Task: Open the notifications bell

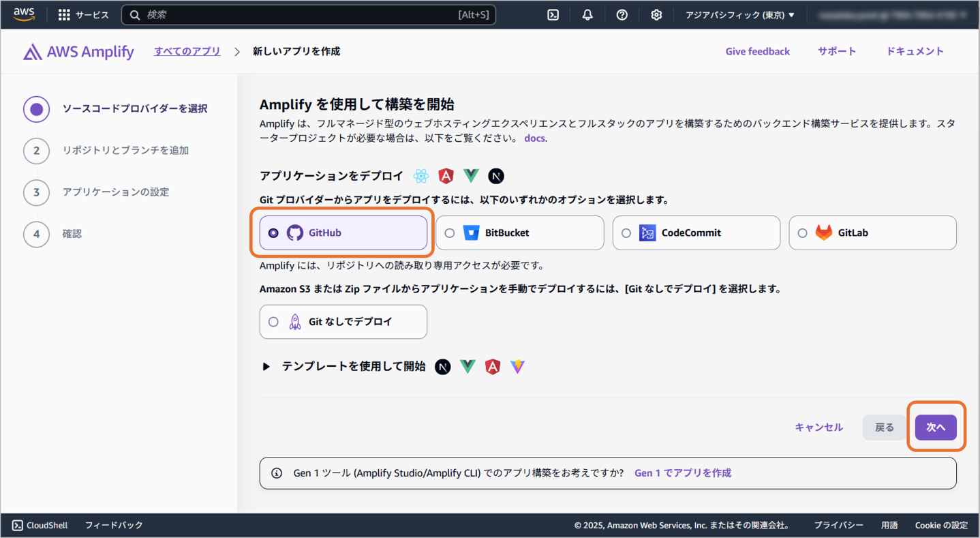Action: point(587,15)
